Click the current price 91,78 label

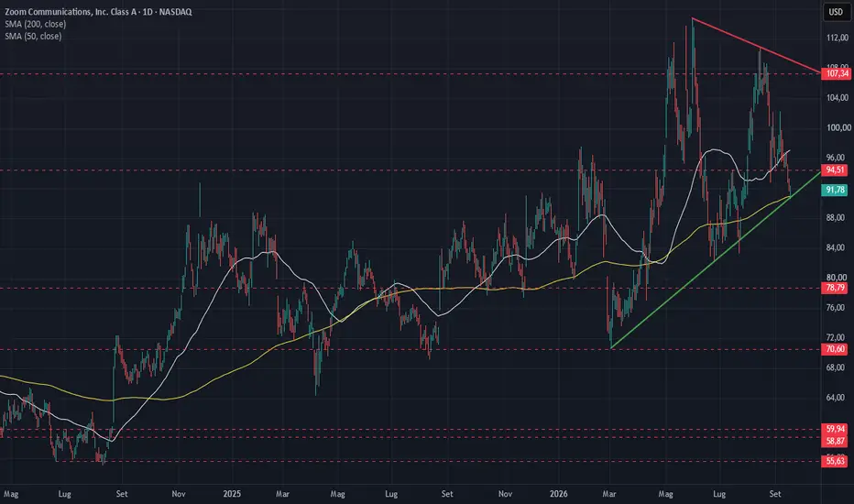[x=835, y=190]
